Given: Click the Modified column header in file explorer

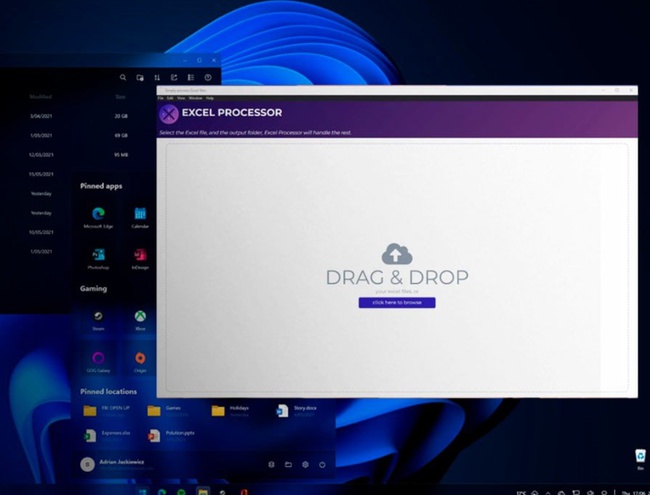Looking at the screenshot, I should [41, 97].
